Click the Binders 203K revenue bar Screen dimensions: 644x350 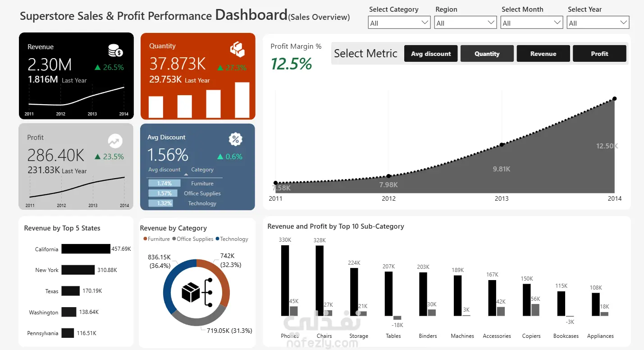point(423,294)
